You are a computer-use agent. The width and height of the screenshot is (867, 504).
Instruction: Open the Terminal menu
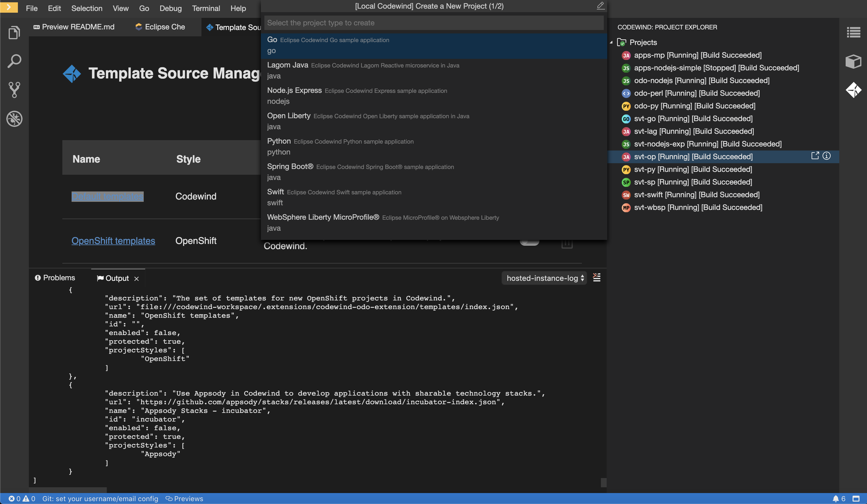pos(205,8)
